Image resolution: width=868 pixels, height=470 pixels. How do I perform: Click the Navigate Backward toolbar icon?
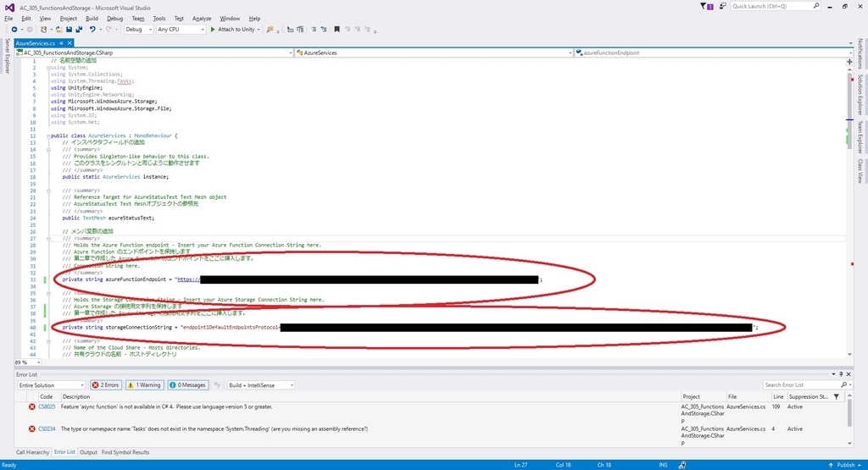tap(14, 30)
